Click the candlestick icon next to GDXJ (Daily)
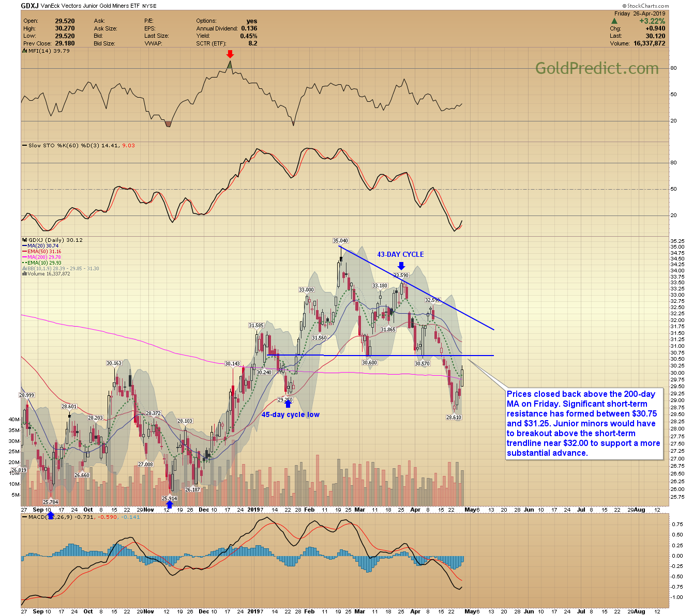 [x=24, y=240]
